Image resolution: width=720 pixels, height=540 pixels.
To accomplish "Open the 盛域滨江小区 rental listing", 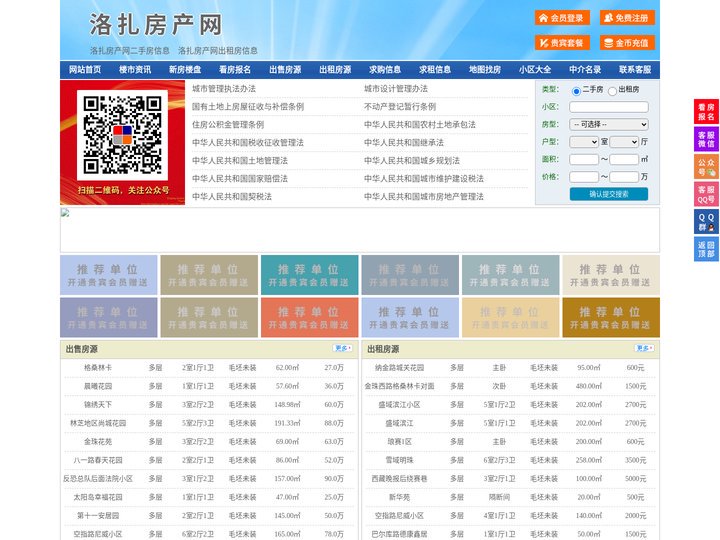I will (399, 405).
